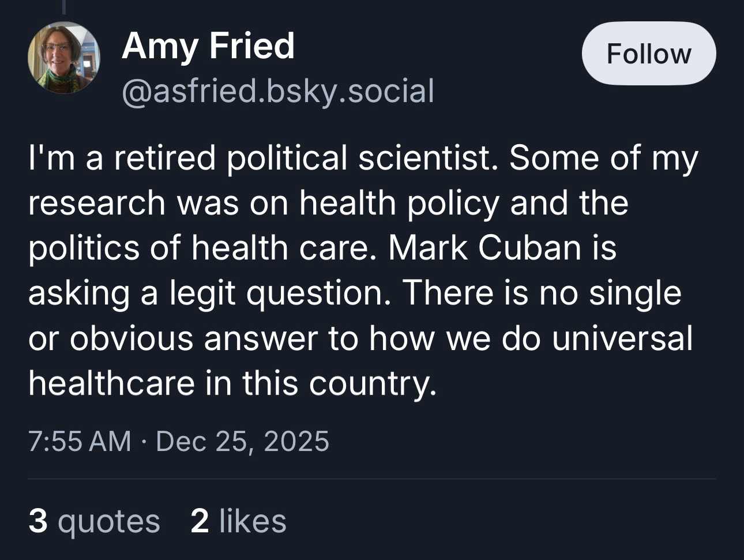The width and height of the screenshot is (744, 560).
Task: Click the phrase 'health policy' in the post
Action: click(398, 203)
